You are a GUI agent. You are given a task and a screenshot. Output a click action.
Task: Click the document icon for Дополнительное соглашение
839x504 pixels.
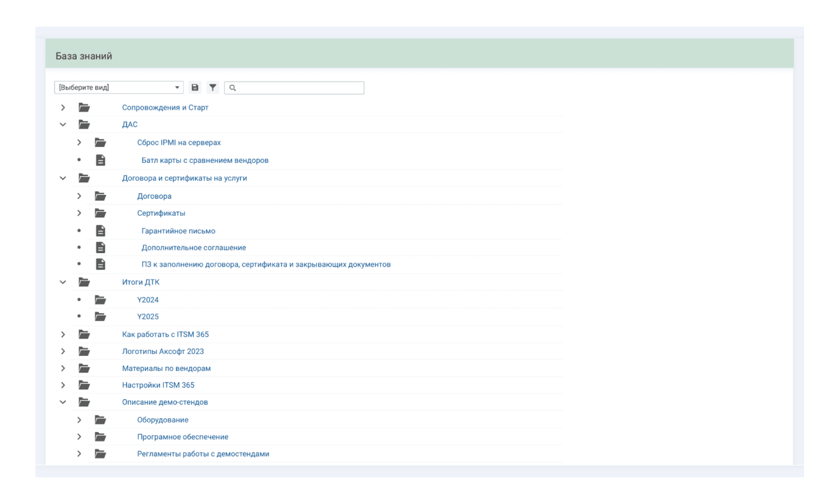(101, 247)
